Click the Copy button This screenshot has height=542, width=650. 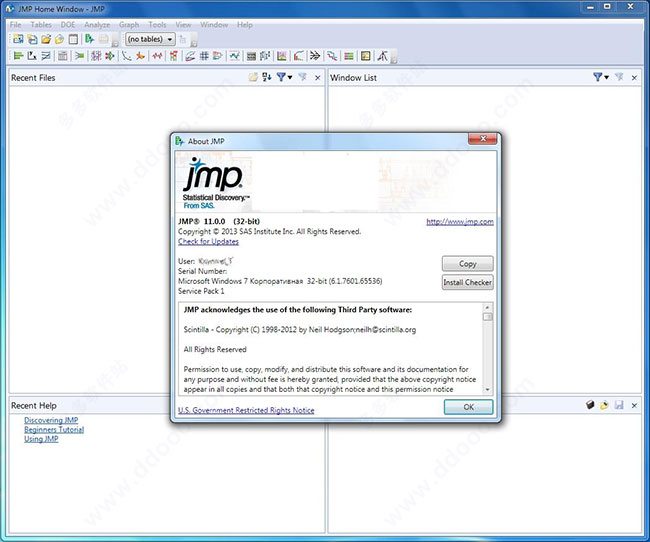pyautogui.click(x=468, y=264)
